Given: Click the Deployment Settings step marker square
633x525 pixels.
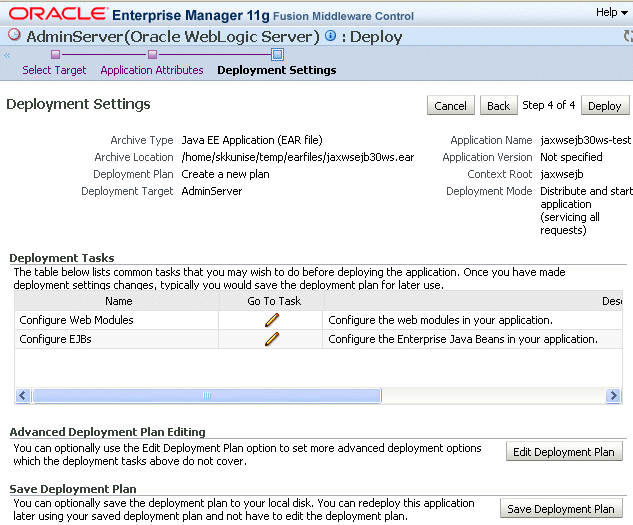Looking at the screenshot, I should [x=277, y=54].
